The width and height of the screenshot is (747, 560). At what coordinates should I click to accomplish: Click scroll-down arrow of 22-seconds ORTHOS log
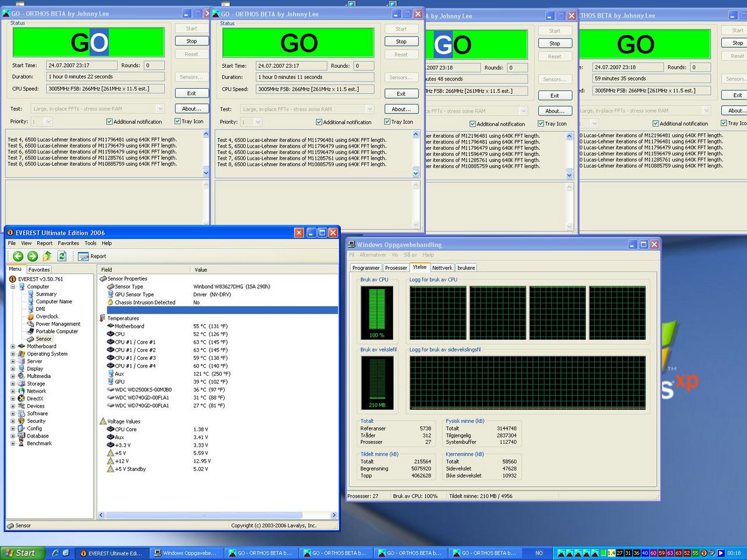point(206,173)
